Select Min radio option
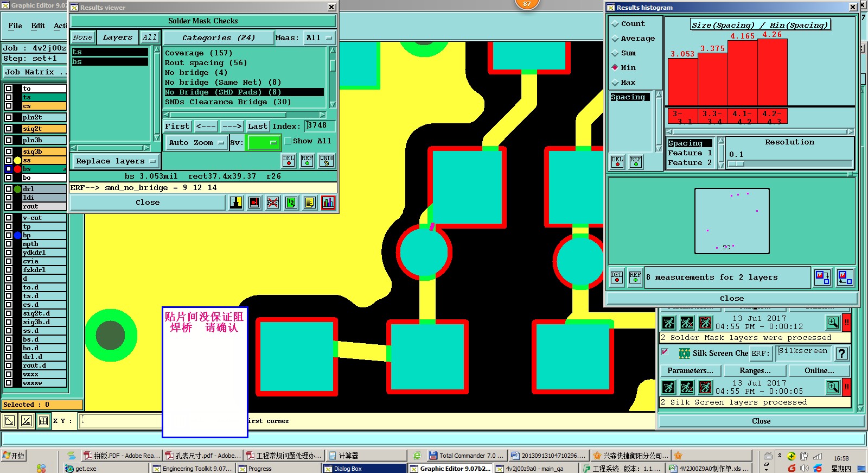The height and width of the screenshot is (473, 868). click(x=615, y=67)
